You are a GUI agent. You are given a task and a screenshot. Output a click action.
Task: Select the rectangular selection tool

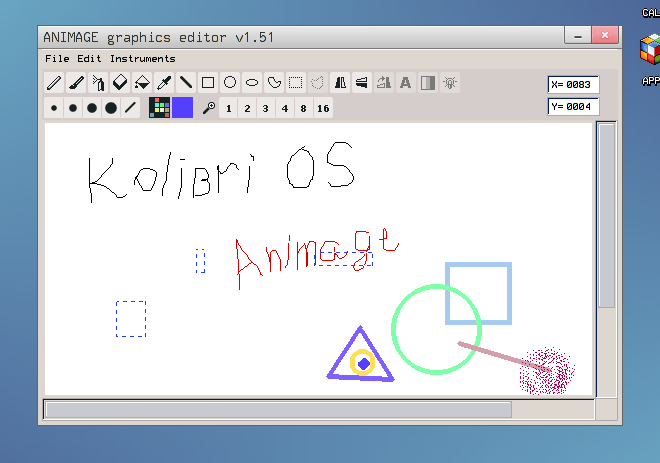click(295, 82)
